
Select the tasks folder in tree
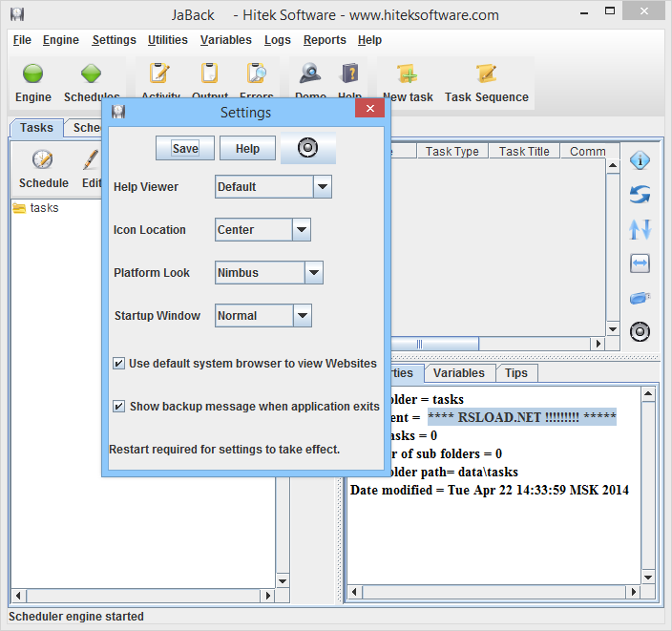point(44,208)
